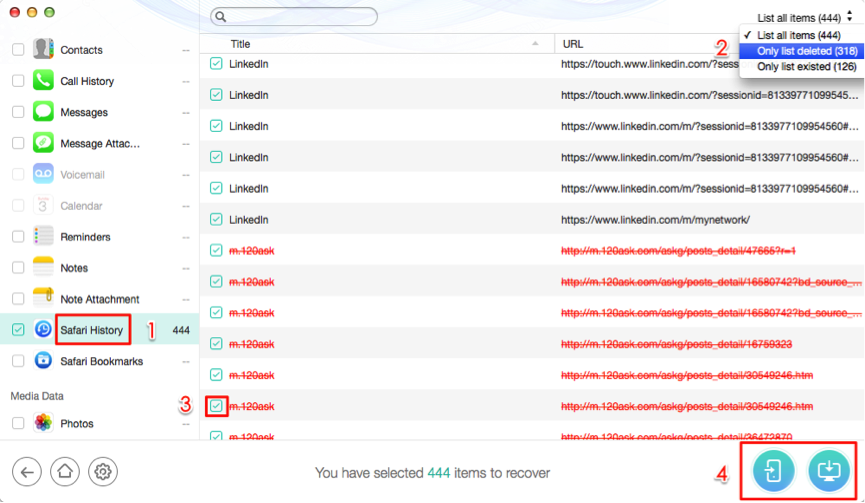
Task: Select the Reminders category label
Action: pos(86,237)
